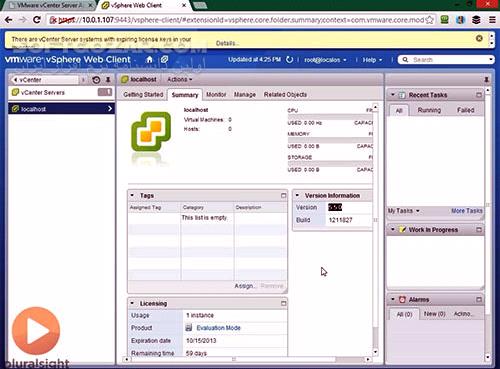Click the browser back arrow

click(9, 20)
